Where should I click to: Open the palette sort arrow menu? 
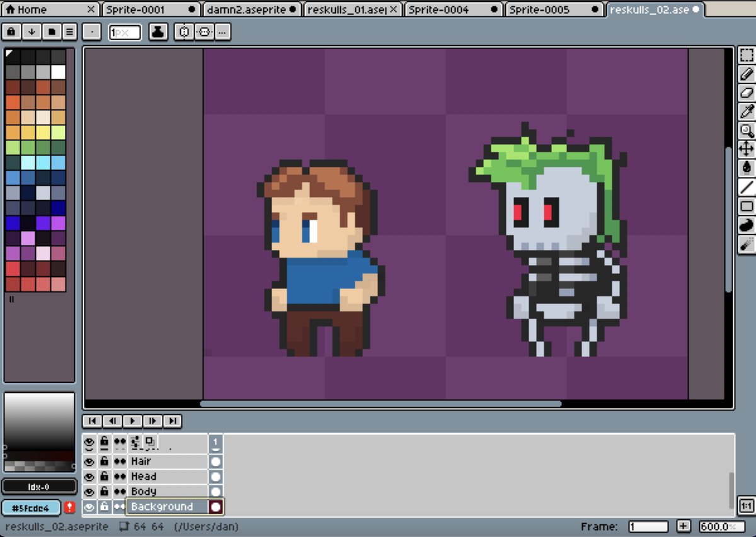[31, 32]
